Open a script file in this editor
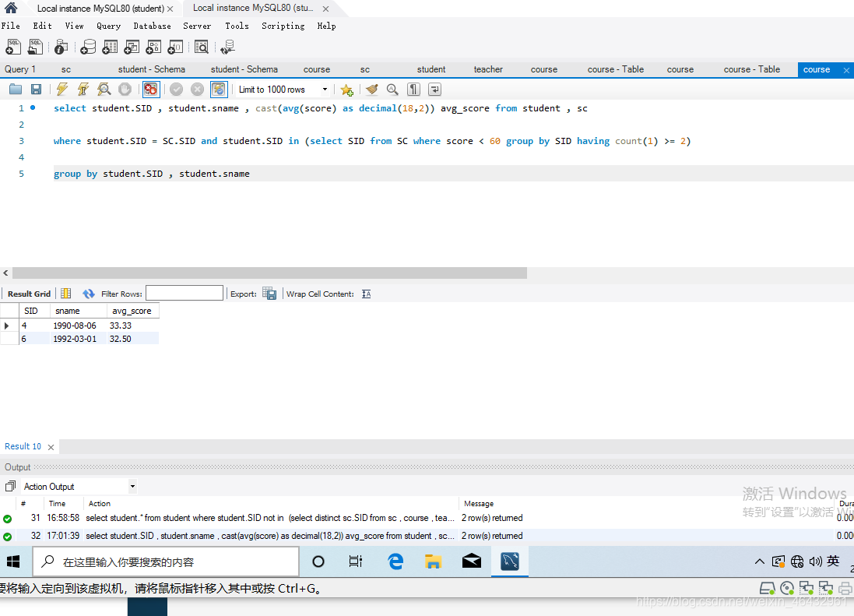Image resolution: width=854 pixels, height=616 pixels. coord(16,90)
